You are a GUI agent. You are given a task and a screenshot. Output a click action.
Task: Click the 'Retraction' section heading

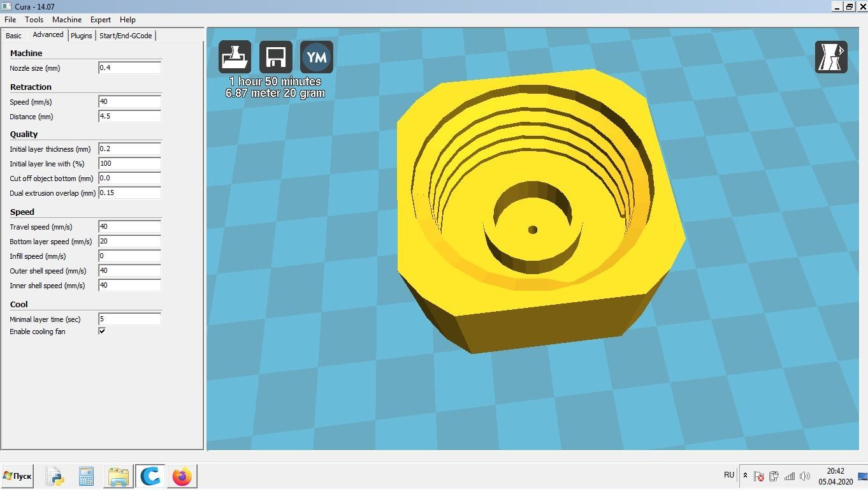(x=31, y=87)
